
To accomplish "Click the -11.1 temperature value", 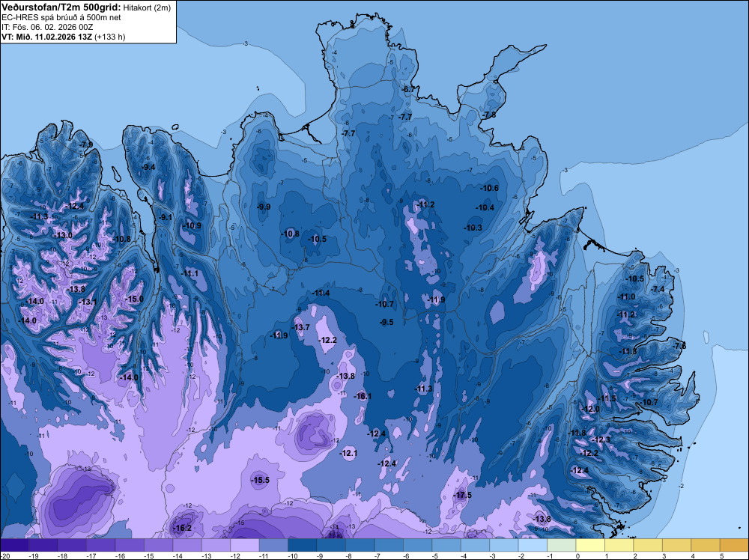I will point(189,273).
